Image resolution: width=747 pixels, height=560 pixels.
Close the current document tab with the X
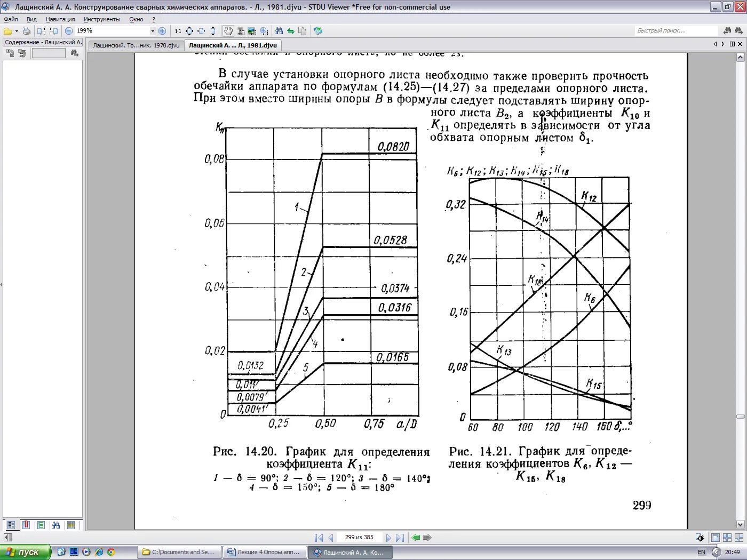(x=740, y=44)
